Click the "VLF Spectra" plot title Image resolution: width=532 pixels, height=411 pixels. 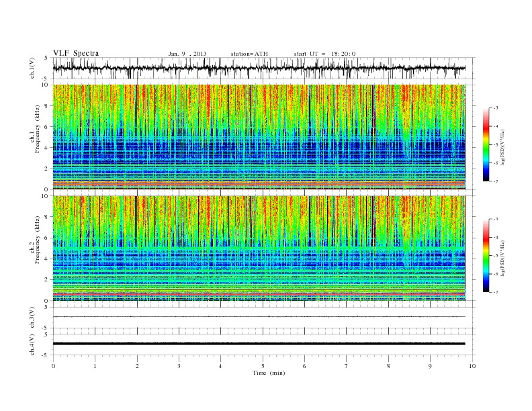76,53
